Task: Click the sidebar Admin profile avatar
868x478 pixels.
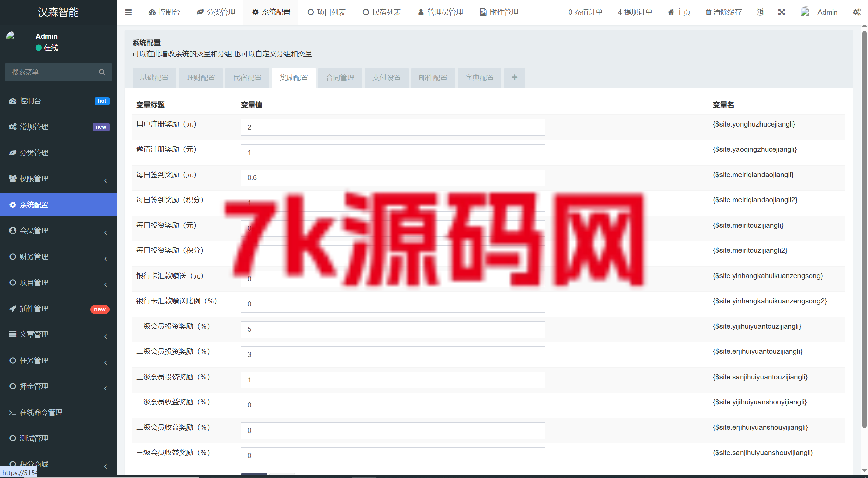Action: pos(16,41)
